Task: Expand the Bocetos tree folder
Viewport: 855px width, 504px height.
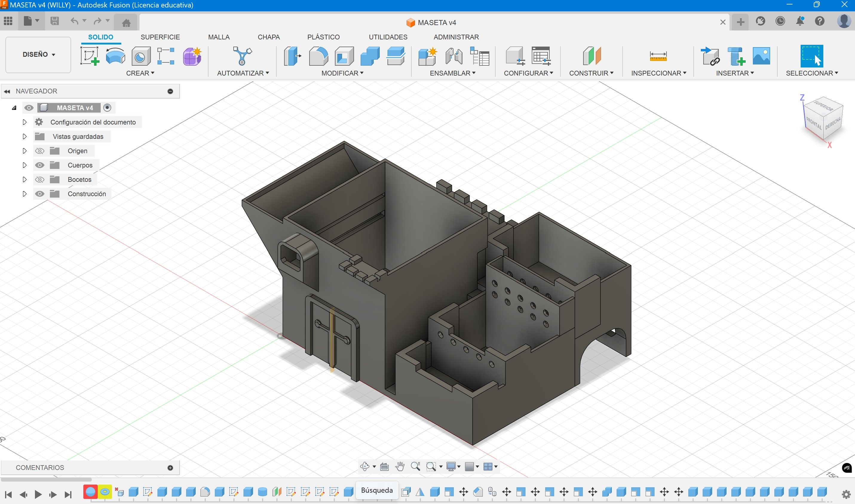Action: 24,179
